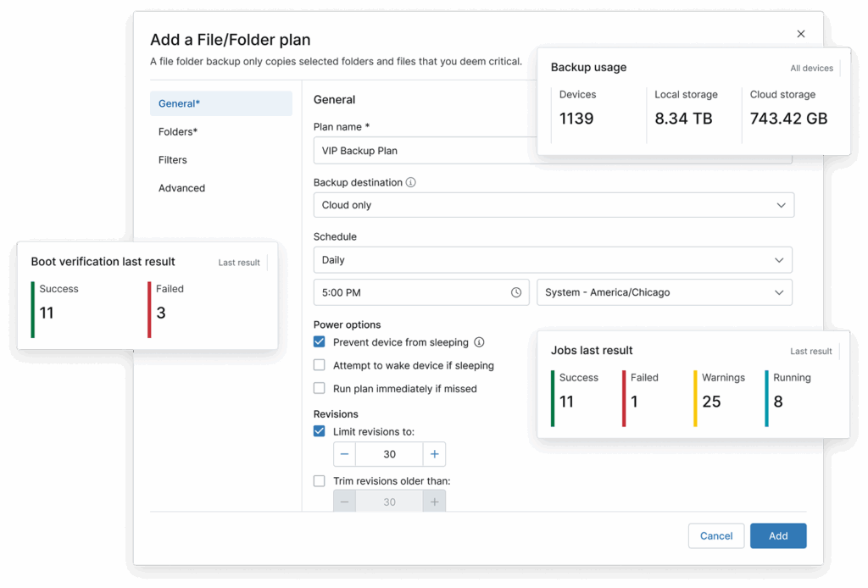Uncheck Prevent device from sleeping
Image resolution: width=868 pixels, height=588 pixels.
pyautogui.click(x=320, y=342)
